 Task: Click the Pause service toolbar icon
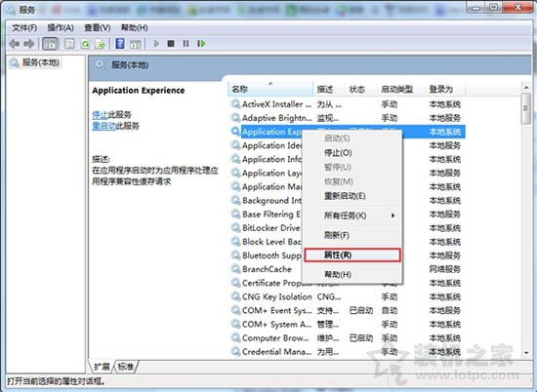click(186, 44)
